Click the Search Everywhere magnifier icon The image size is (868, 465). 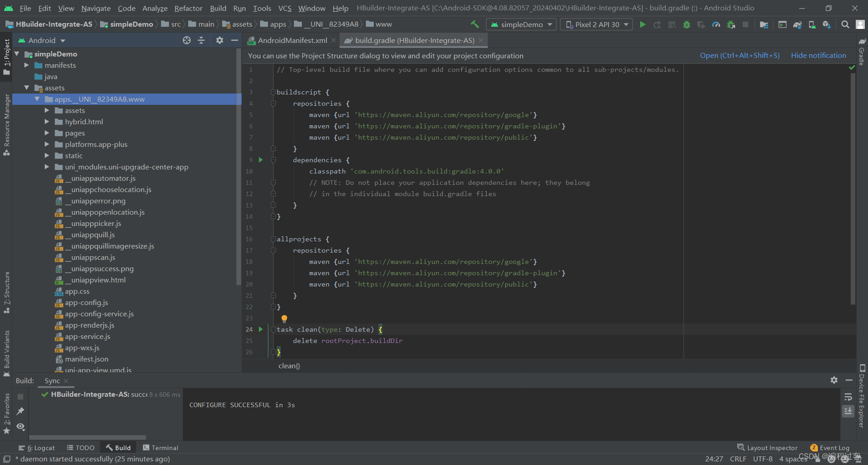pos(845,24)
